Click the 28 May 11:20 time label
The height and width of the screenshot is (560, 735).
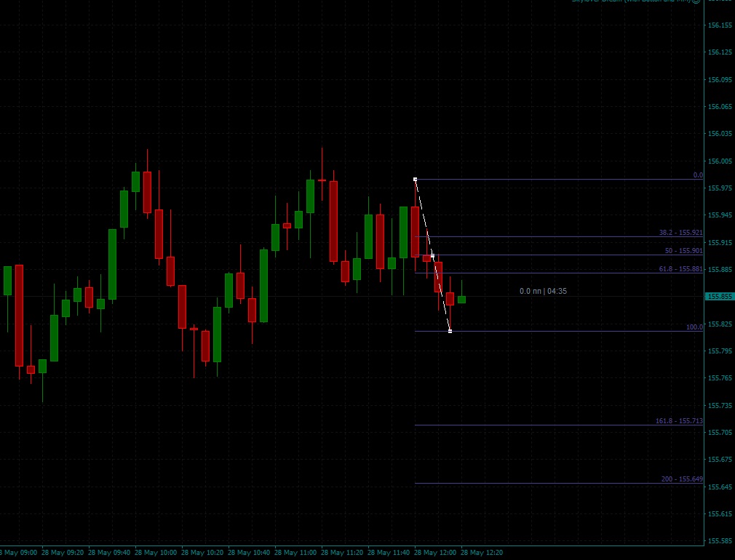(342, 553)
